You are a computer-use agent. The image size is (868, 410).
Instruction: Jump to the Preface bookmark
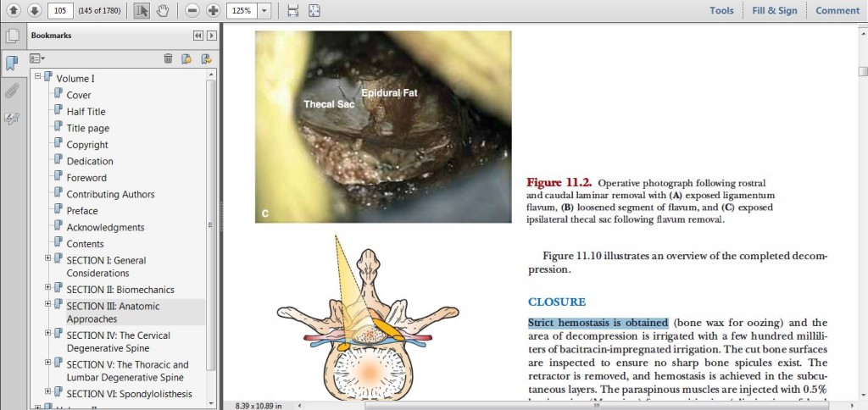82,211
